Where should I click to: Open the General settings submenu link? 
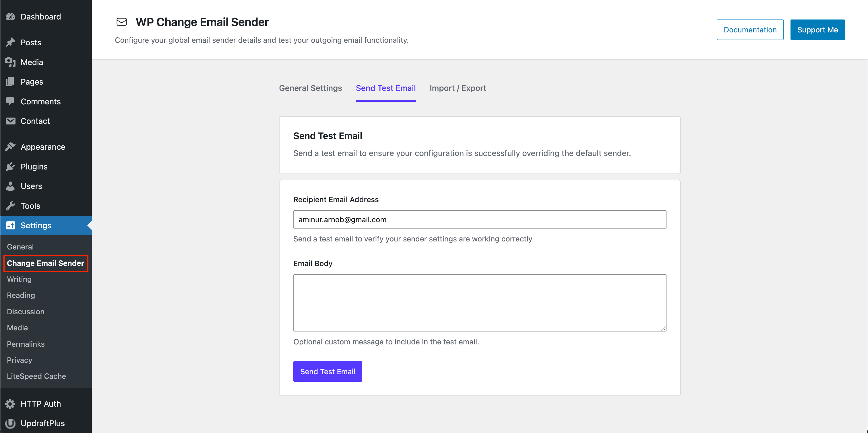click(20, 247)
